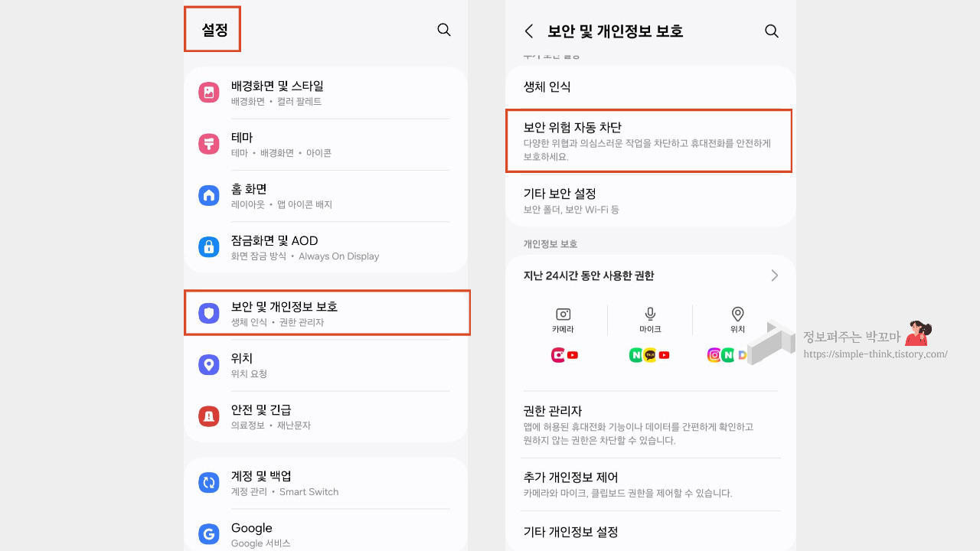Open 추가 개인정보 제어
Viewport: 980px width, 551px height.
(x=651, y=484)
